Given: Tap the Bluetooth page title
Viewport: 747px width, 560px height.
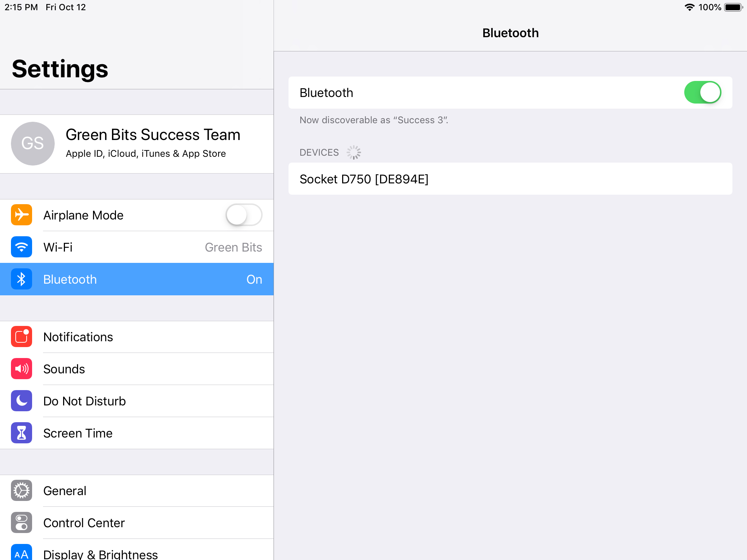Looking at the screenshot, I should [x=510, y=33].
